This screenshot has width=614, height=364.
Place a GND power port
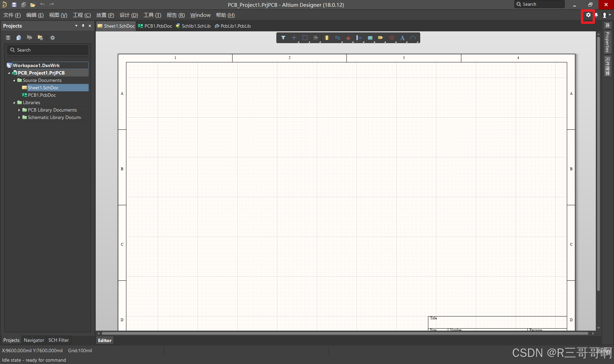348,38
